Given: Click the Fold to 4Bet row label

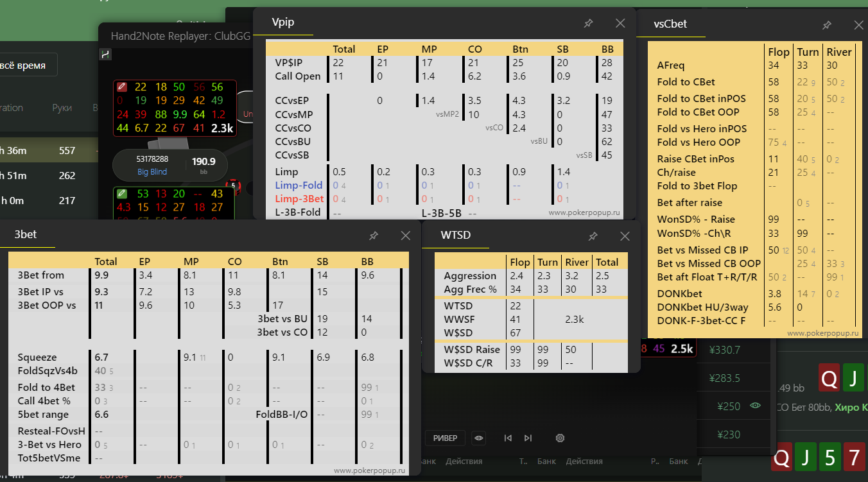Looking at the screenshot, I should tap(46, 387).
